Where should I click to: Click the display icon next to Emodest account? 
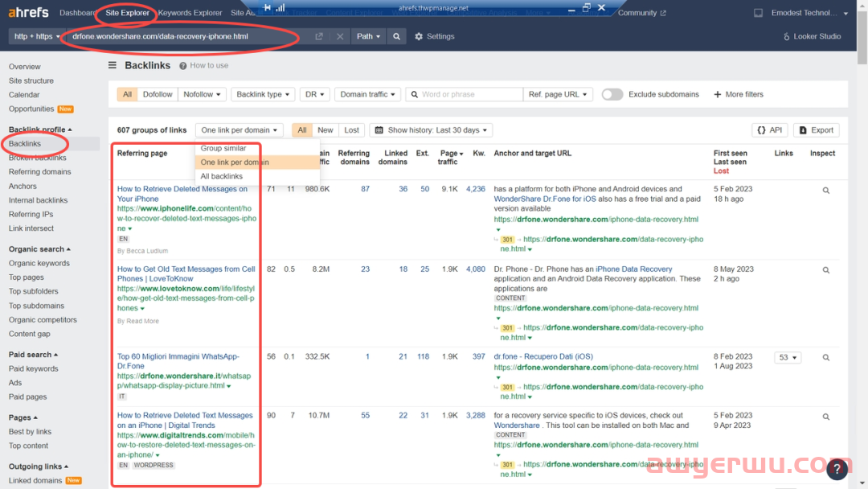point(758,13)
